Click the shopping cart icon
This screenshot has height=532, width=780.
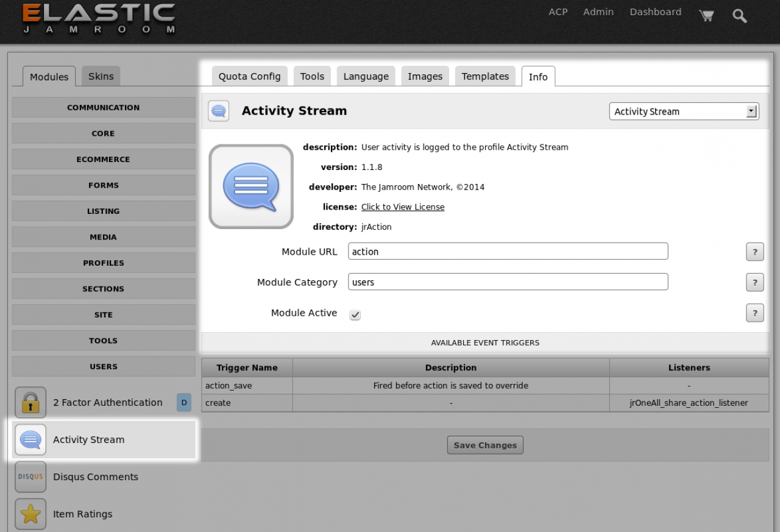tap(706, 16)
